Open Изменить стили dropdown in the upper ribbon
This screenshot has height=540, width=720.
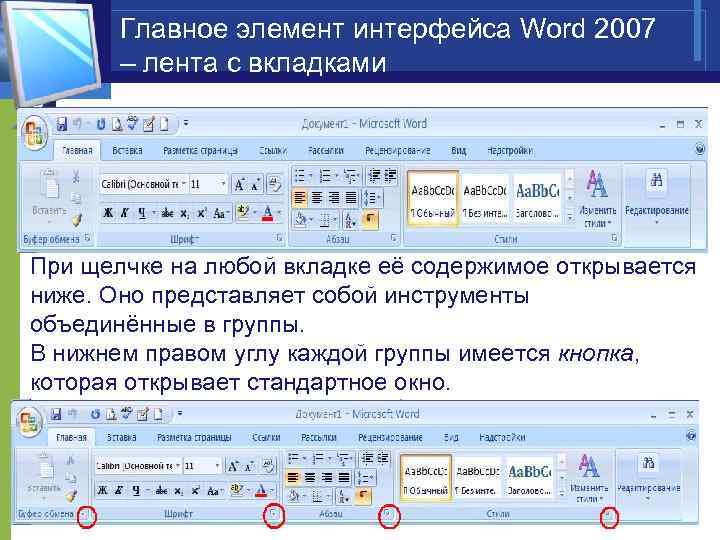[597, 198]
